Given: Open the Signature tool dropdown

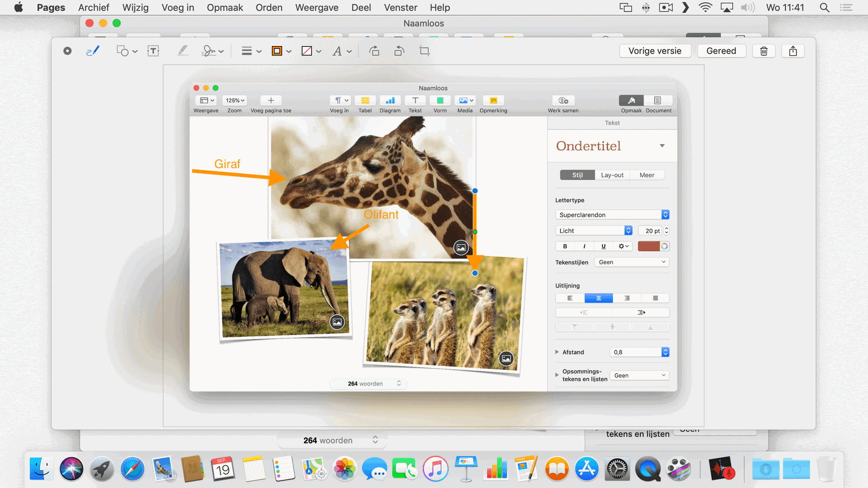Looking at the screenshot, I should point(212,51).
